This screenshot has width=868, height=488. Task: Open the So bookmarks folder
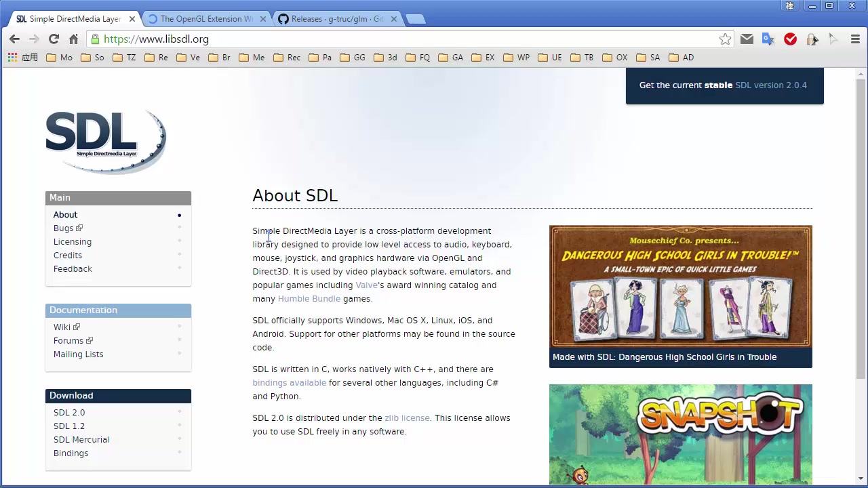(92, 58)
